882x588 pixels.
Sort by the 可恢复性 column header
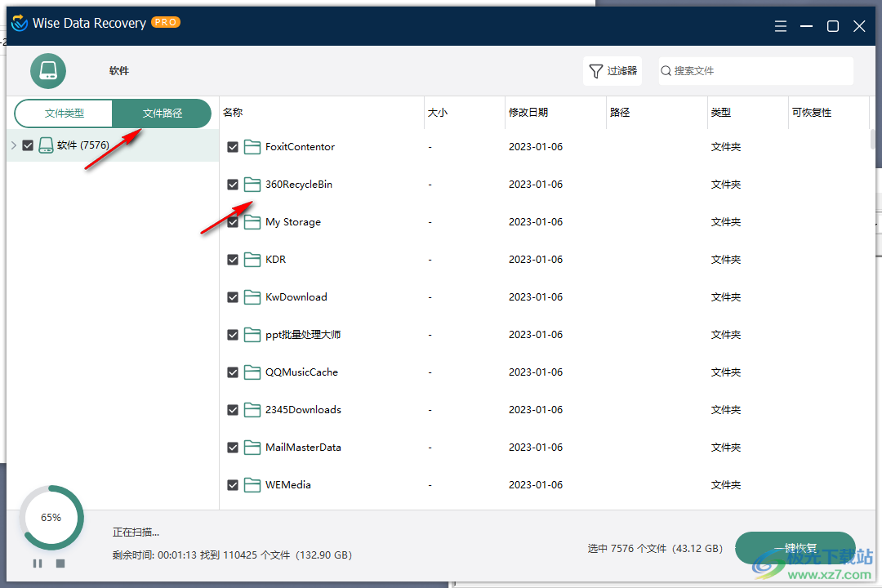tap(829, 113)
